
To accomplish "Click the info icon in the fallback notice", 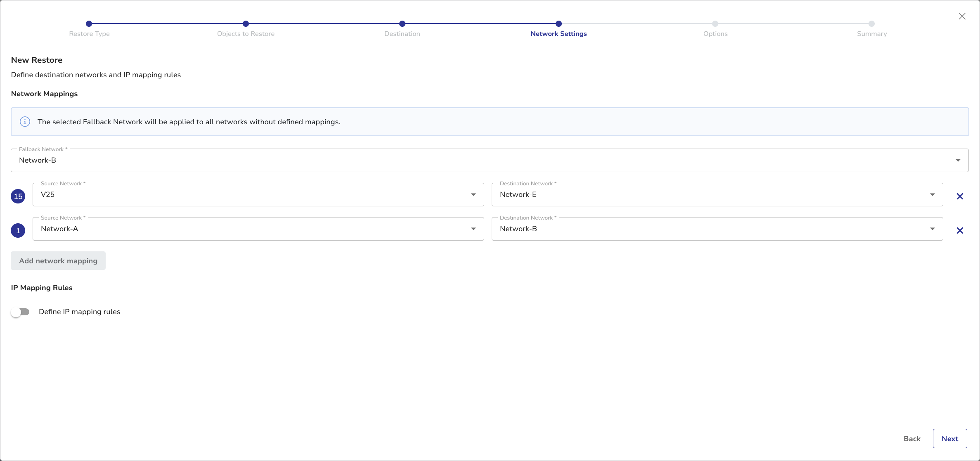I will (x=25, y=122).
